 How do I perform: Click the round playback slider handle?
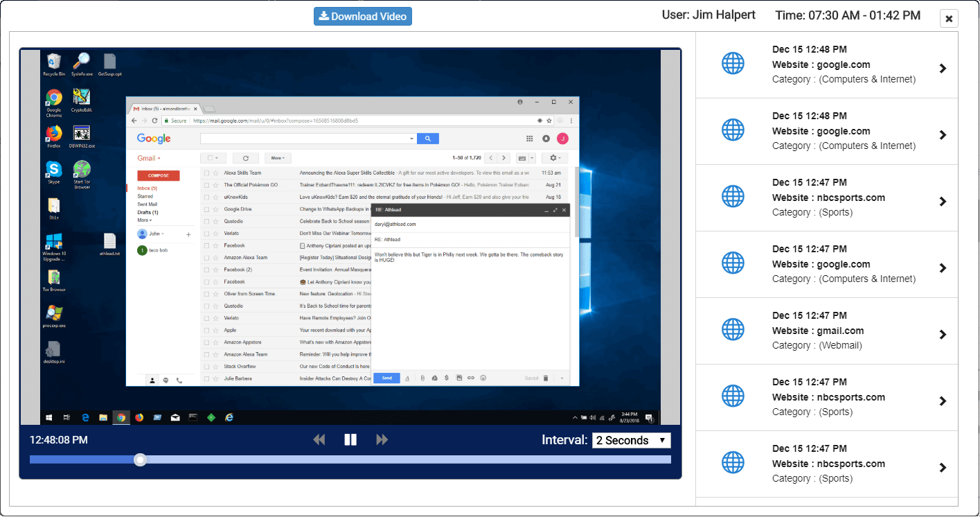point(140,459)
